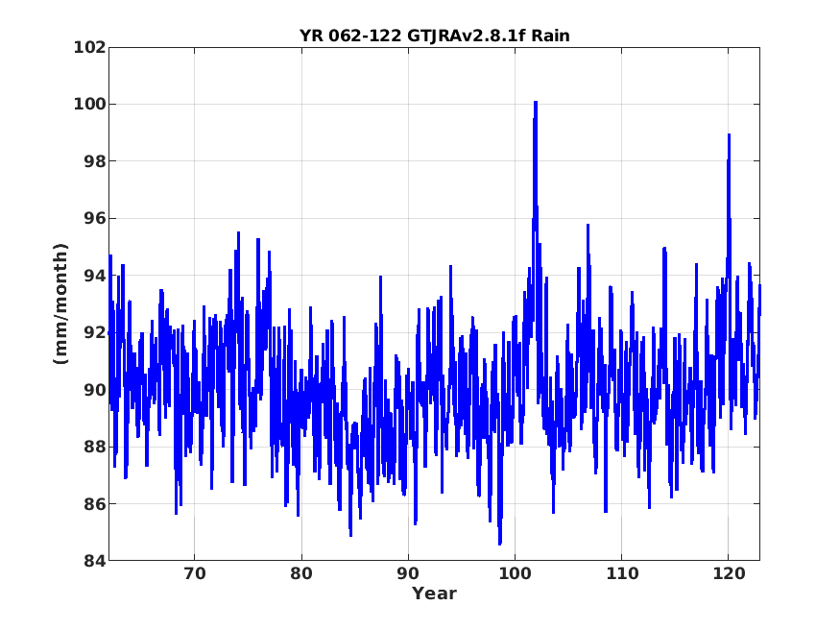Screen dimensions: 840x630
Task: Click the y-axis tick label 94
Action: (95, 276)
